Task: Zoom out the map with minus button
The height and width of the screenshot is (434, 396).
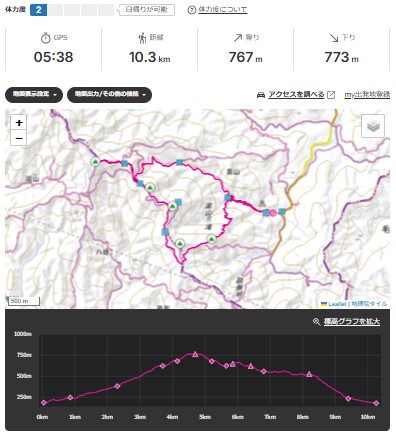Action: pyautogui.click(x=19, y=138)
